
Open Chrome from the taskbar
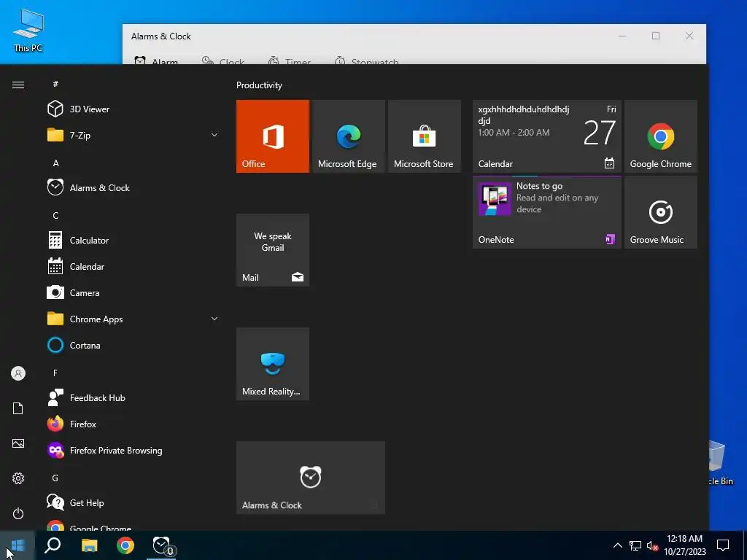click(x=125, y=545)
